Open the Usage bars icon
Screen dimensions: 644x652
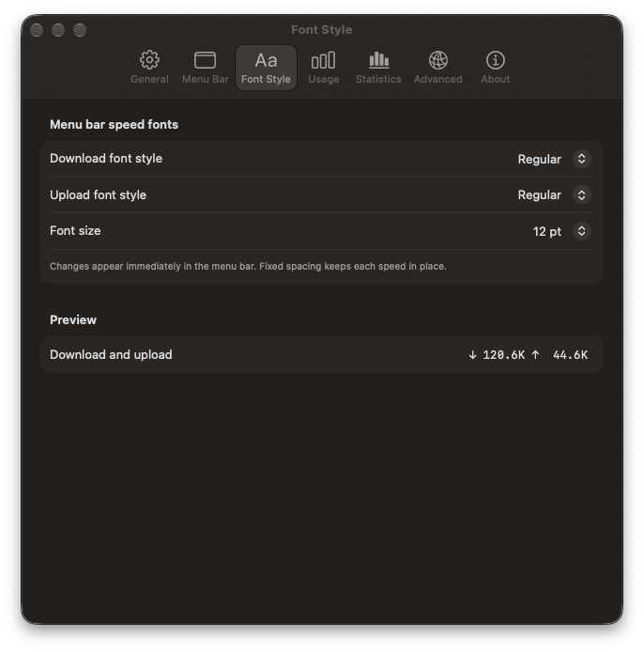click(x=323, y=60)
